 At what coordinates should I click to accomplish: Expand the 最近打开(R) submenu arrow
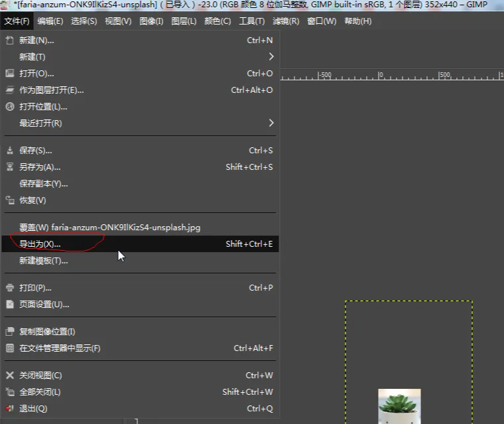[271, 123]
